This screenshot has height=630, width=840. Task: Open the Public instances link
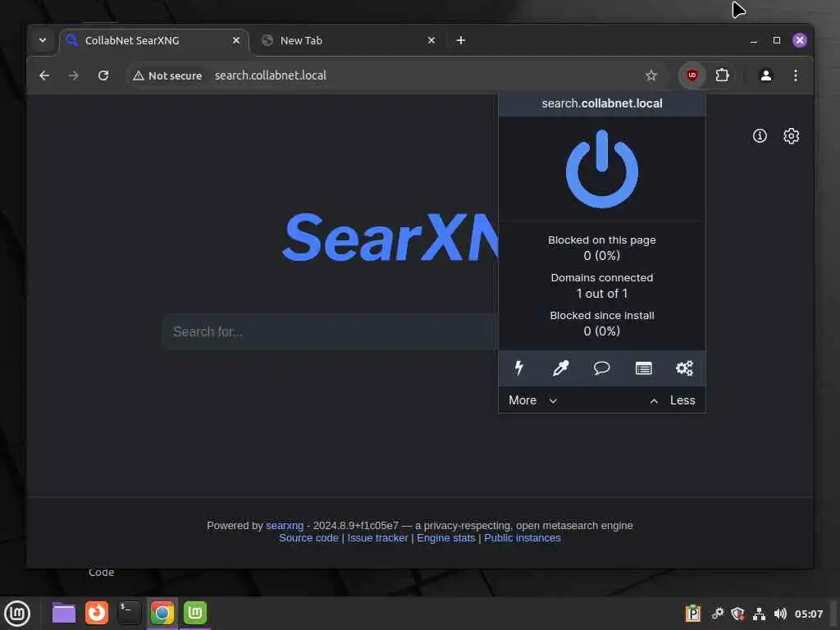[x=523, y=538]
